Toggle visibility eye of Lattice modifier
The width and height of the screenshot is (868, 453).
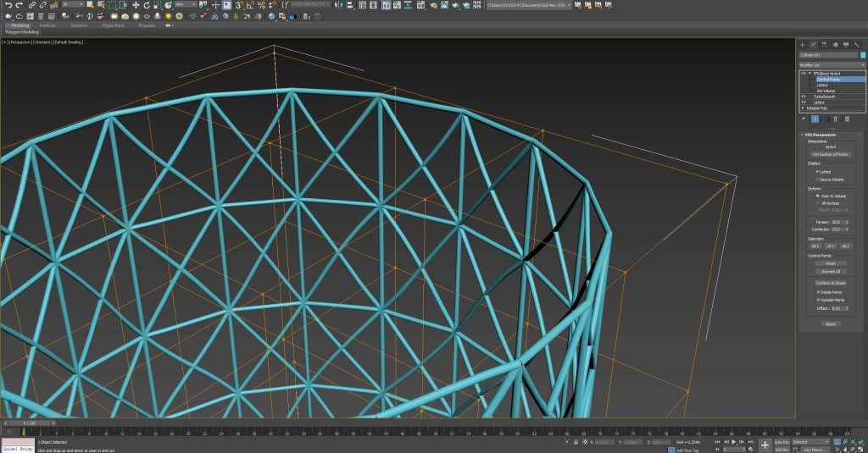coord(804,102)
